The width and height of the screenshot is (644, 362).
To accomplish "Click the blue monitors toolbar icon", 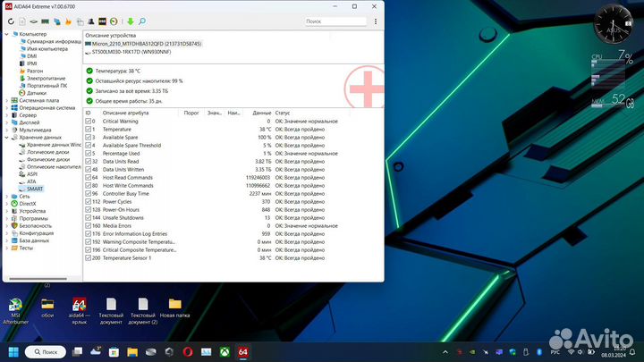I will tap(56, 21).
